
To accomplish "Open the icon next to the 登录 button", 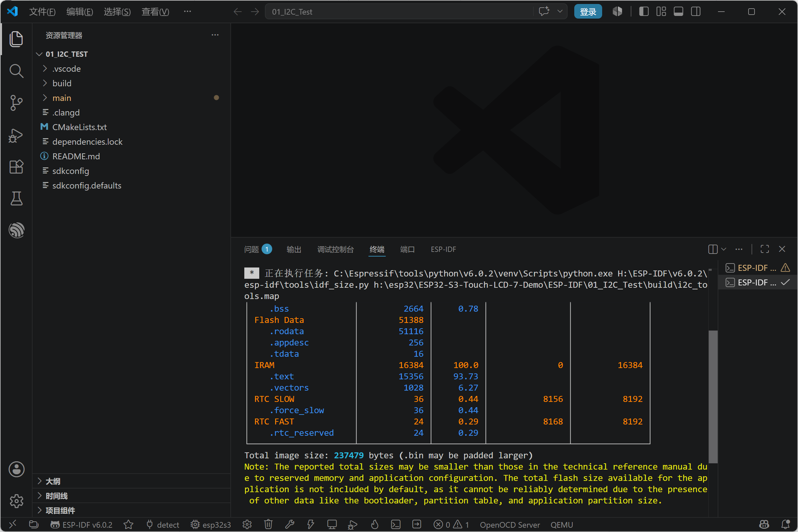I will pos(617,12).
